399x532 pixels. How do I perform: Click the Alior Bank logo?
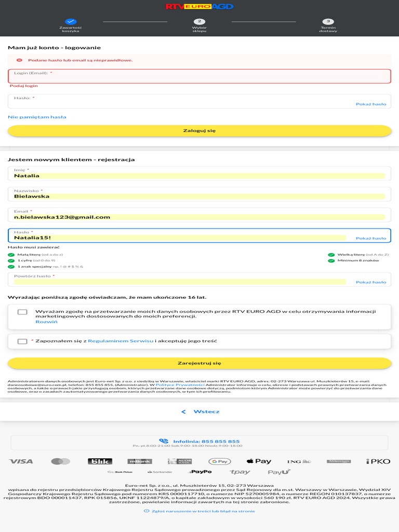(180, 461)
